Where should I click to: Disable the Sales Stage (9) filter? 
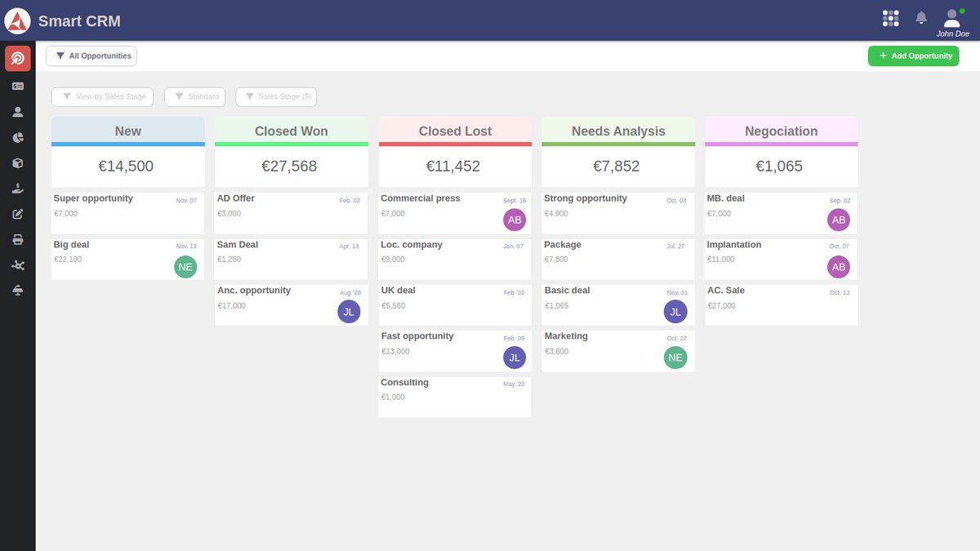pyautogui.click(x=276, y=96)
